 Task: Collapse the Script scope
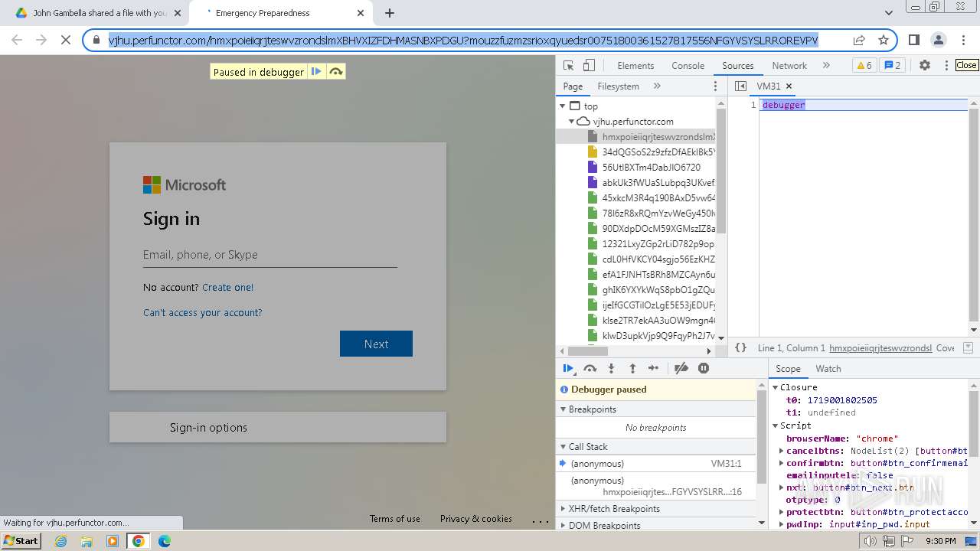(775, 425)
